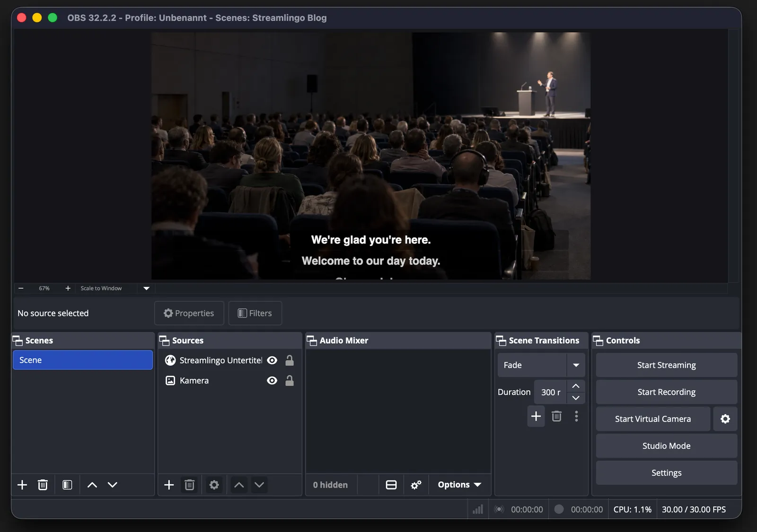
Task: Move source down arrow in Sources panel
Action: point(259,485)
